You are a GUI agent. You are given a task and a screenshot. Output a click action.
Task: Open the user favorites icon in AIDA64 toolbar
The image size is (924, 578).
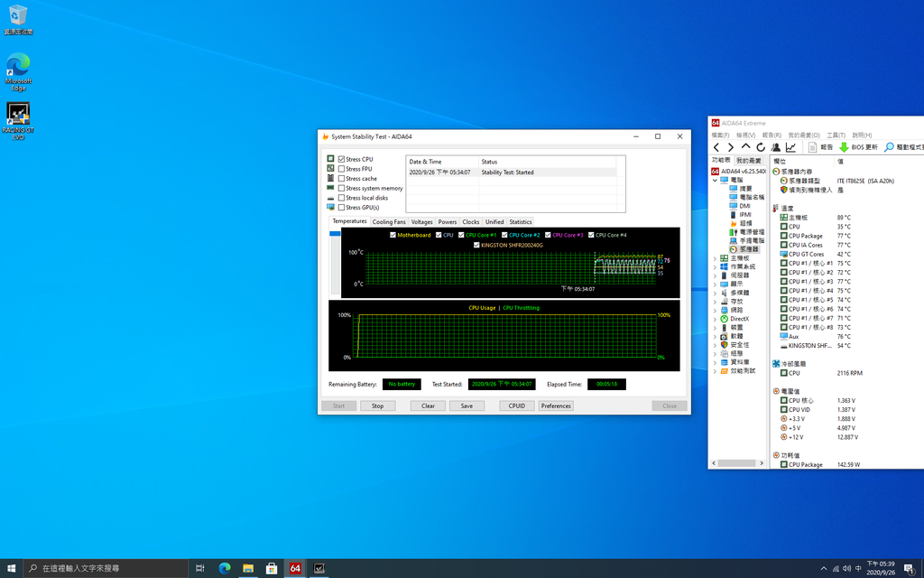point(776,147)
